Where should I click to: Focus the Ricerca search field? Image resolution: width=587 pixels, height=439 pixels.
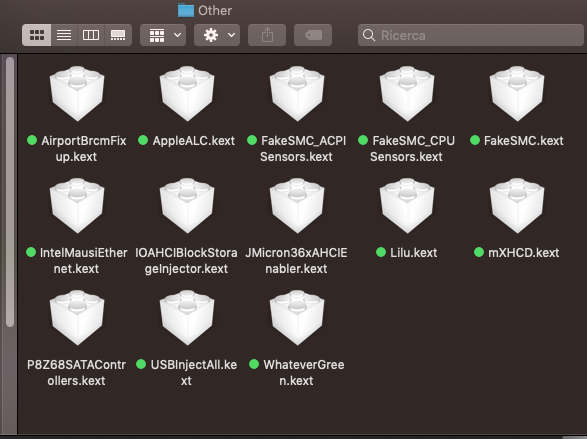[x=471, y=35]
